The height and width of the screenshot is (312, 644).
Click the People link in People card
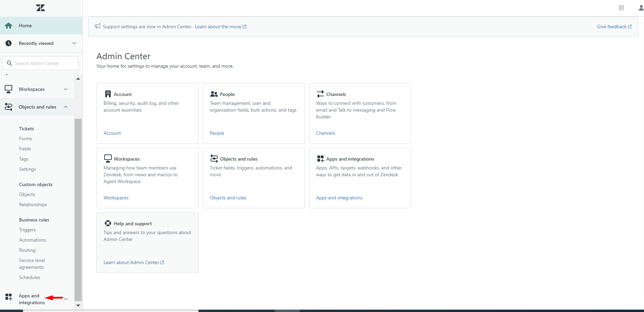point(217,133)
